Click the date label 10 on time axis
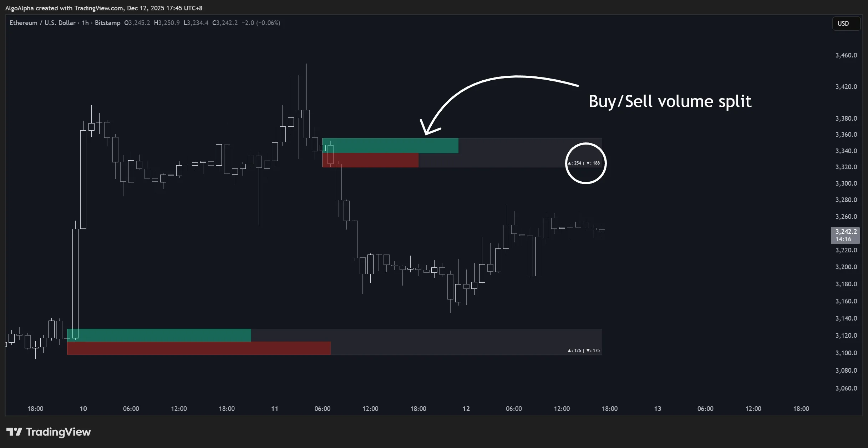 point(83,409)
